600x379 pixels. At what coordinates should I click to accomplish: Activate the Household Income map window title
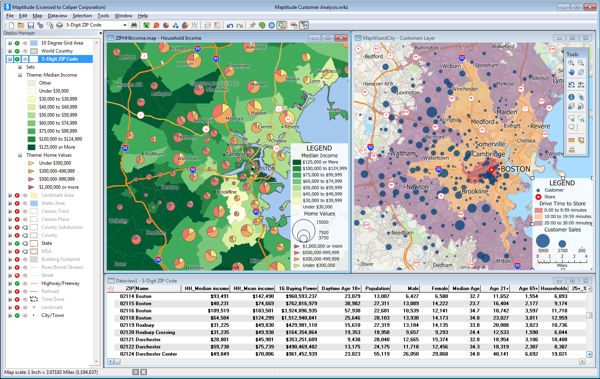pos(158,38)
